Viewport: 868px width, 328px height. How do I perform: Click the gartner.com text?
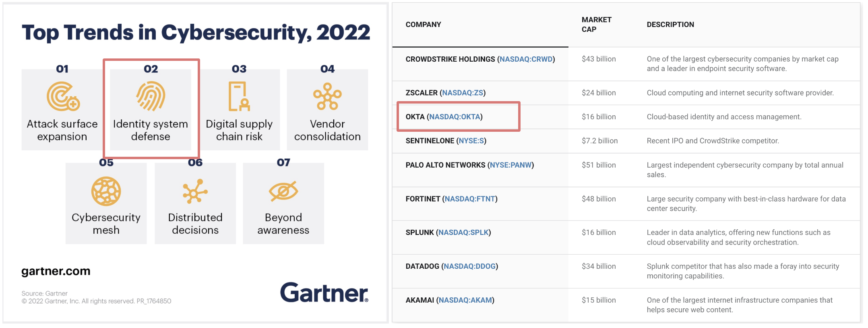click(56, 271)
